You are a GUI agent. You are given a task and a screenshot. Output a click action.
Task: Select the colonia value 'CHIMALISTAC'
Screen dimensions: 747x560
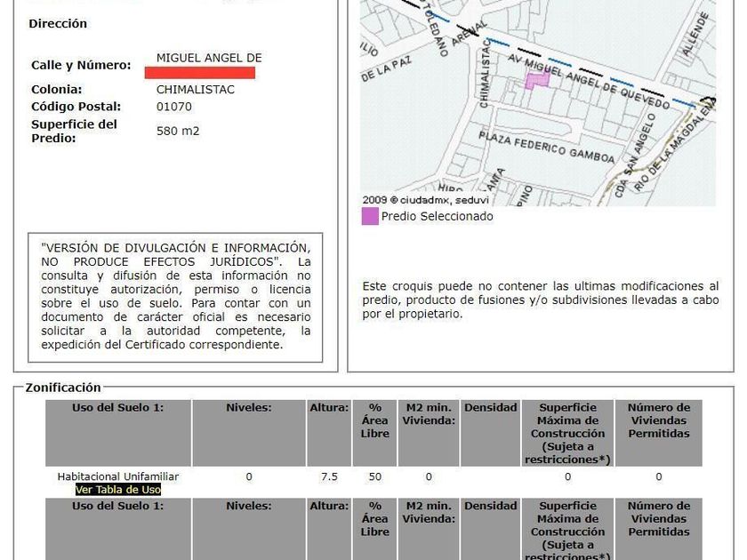click(x=196, y=90)
